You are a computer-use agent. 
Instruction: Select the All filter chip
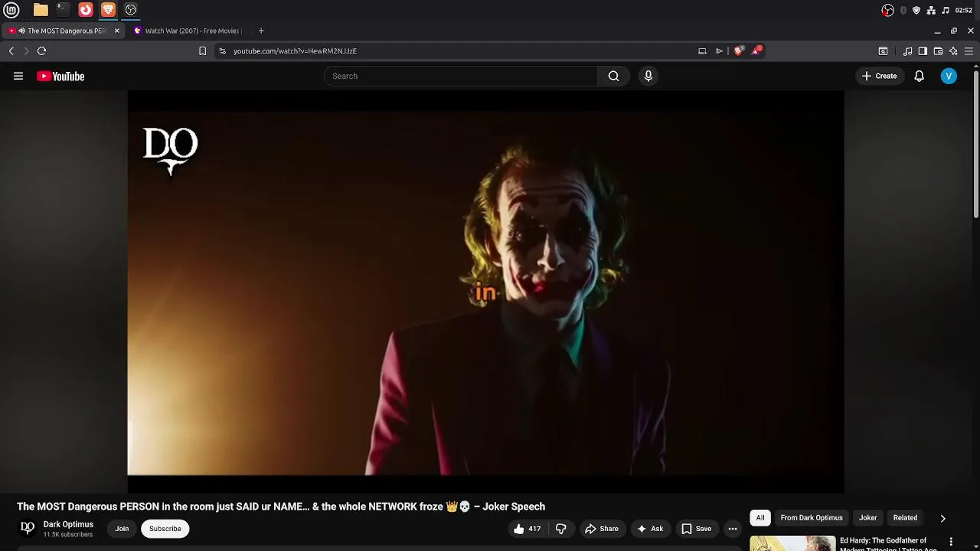(760, 518)
